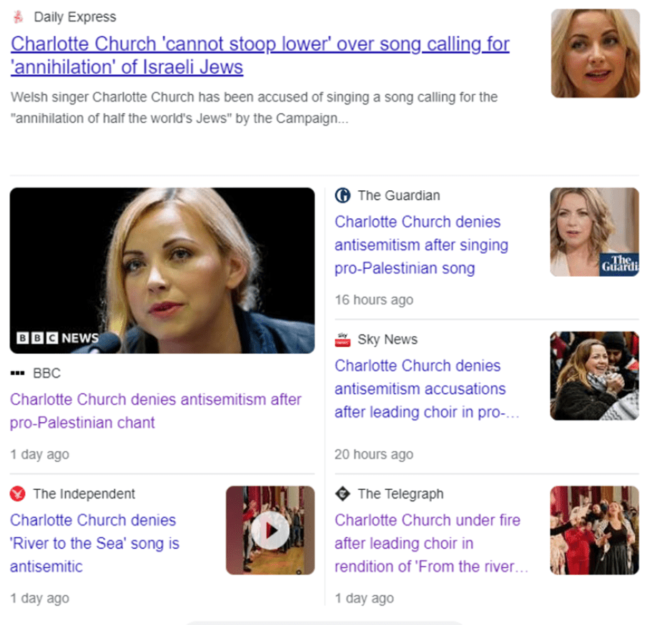The image size is (672, 625).
Task: Play the video in Independent thumbnail
Action: pos(270,531)
